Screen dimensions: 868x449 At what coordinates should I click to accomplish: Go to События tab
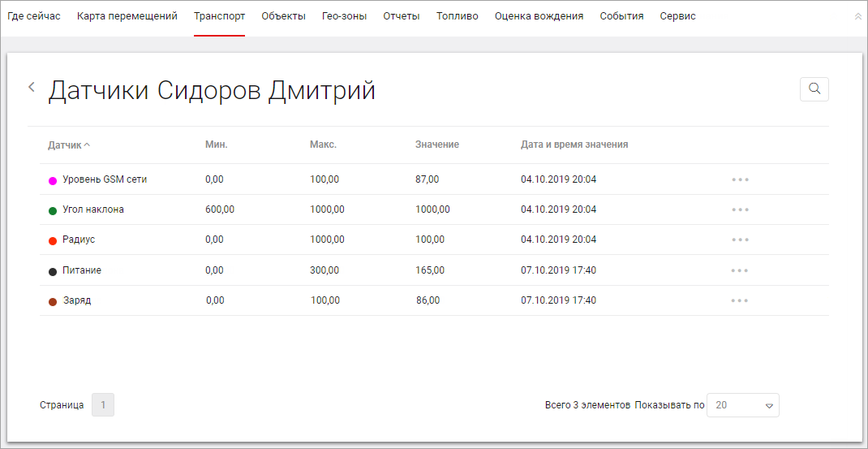click(621, 16)
